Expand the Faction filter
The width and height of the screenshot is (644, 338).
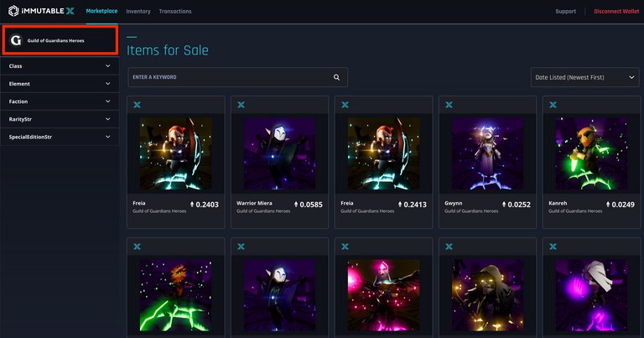click(x=60, y=101)
